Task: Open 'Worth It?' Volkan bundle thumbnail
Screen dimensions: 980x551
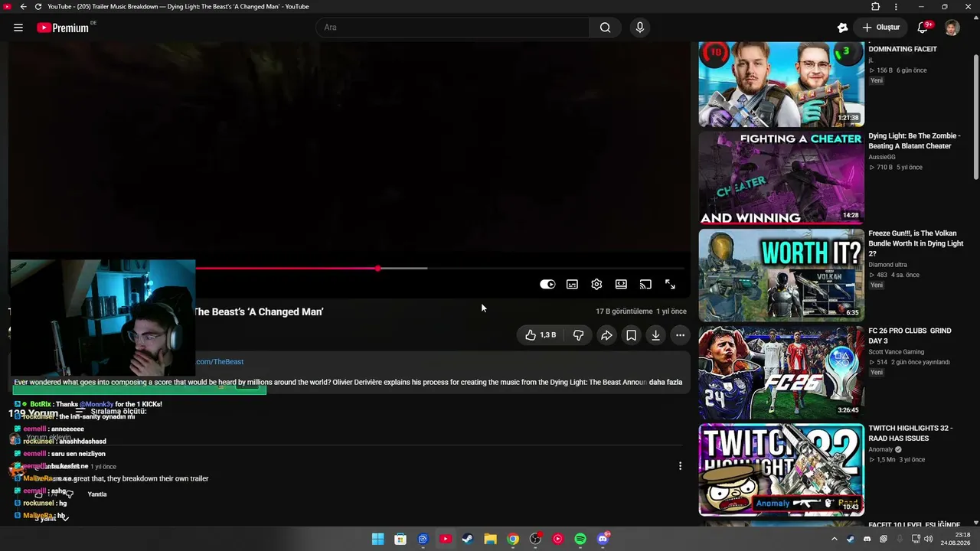Action: 781,275
